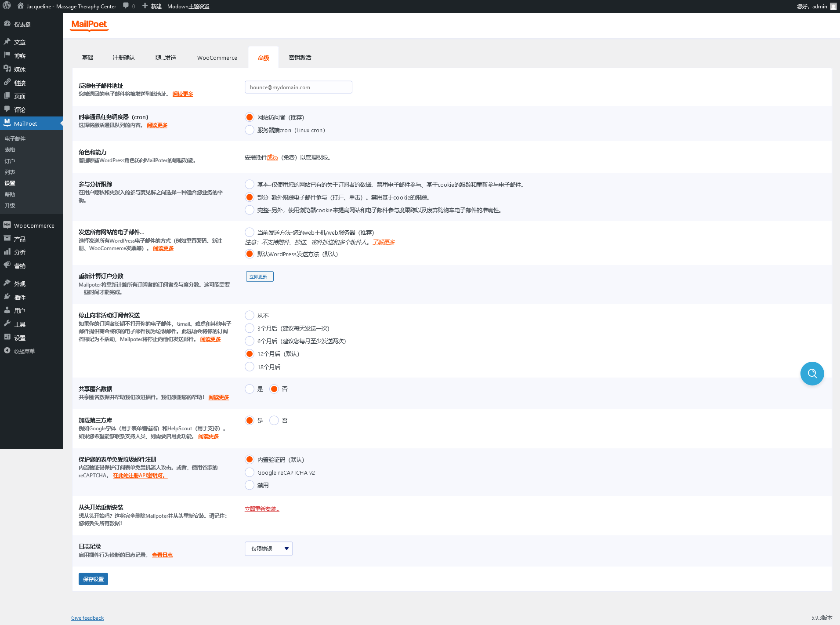Open the 表格 submenu item
The height and width of the screenshot is (625, 840).
tap(10, 149)
